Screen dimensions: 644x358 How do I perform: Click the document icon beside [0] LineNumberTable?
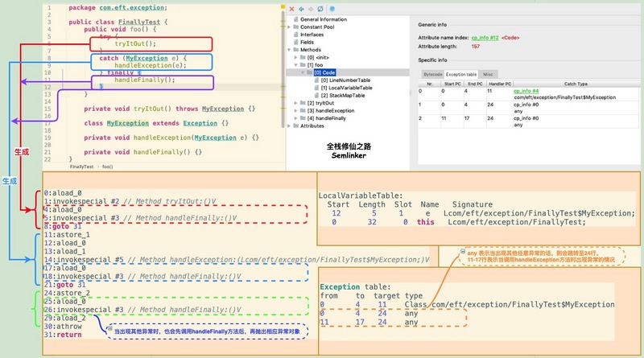(316, 80)
